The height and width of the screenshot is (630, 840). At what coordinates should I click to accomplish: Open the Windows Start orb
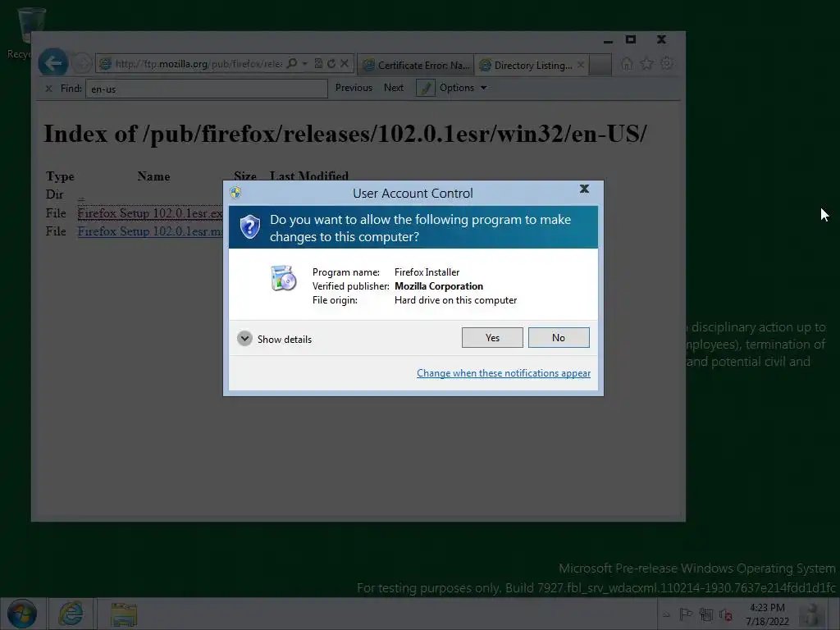(22, 614)
